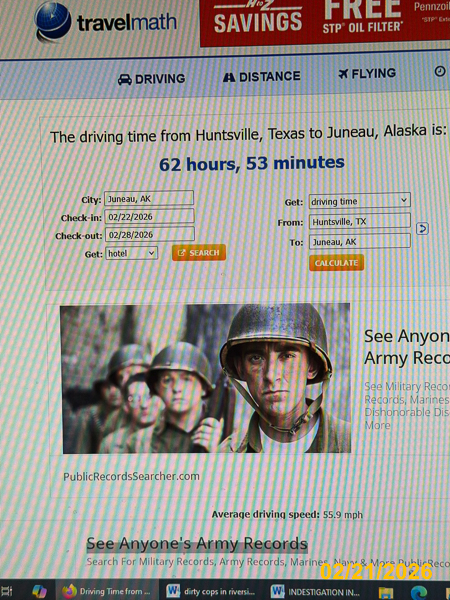Viewport: 450px width, 600px height.
Task: Click the orange SEARCH button
Action: click(x=199, y=253)
